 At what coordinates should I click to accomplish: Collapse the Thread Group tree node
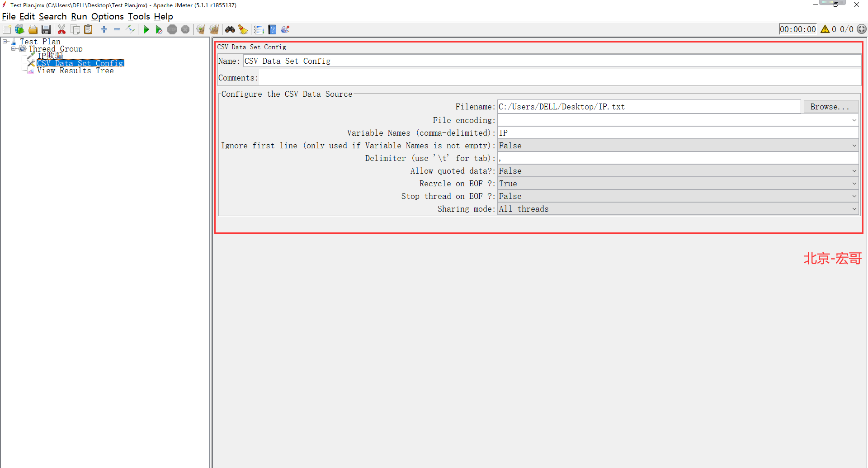pos(14,49)
